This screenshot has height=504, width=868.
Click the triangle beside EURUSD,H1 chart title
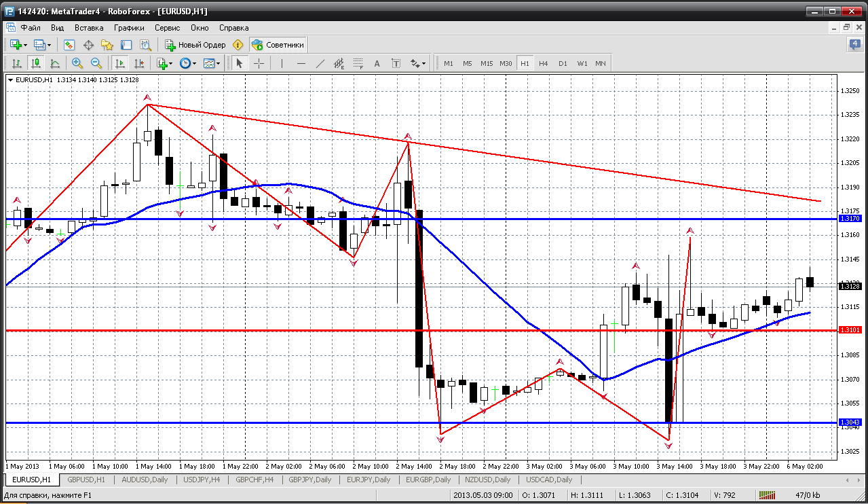[x=10, y=79]
